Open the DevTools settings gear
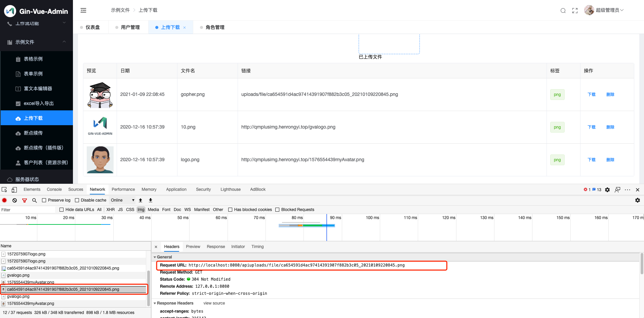Viewport: 644px width, 318px height. tap(607, 189)
